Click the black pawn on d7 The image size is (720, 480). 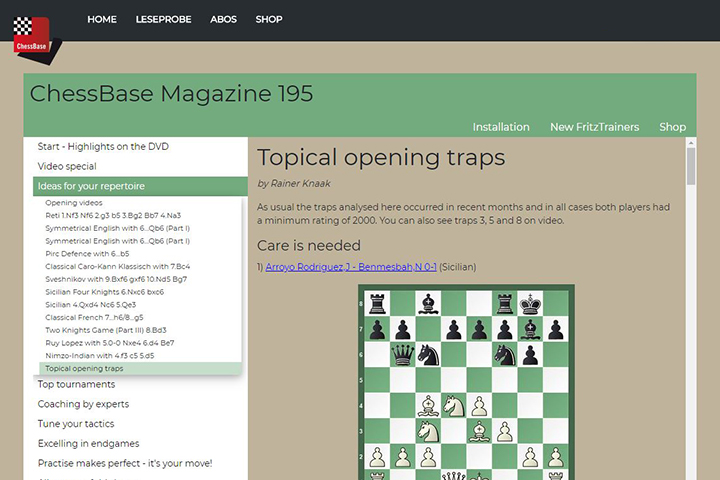pos(454,329)
